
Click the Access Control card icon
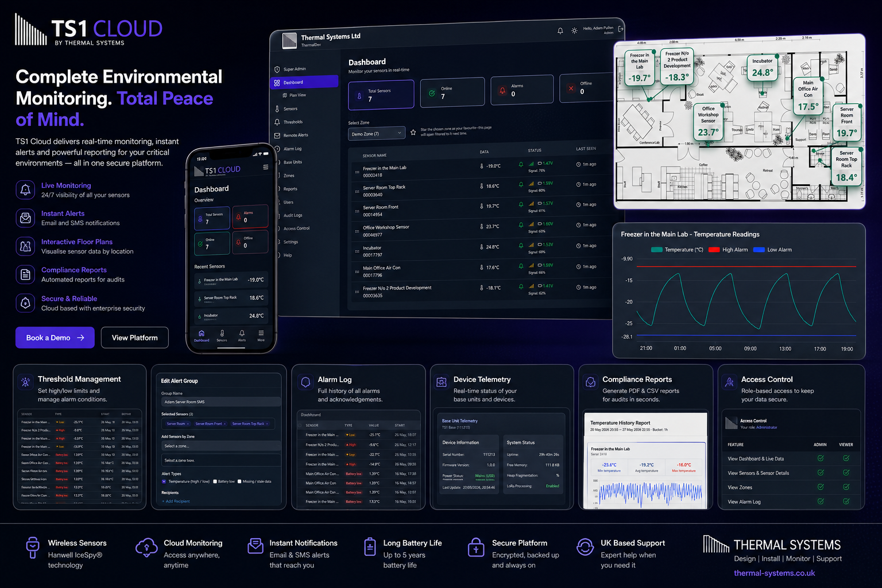point(729,382)
